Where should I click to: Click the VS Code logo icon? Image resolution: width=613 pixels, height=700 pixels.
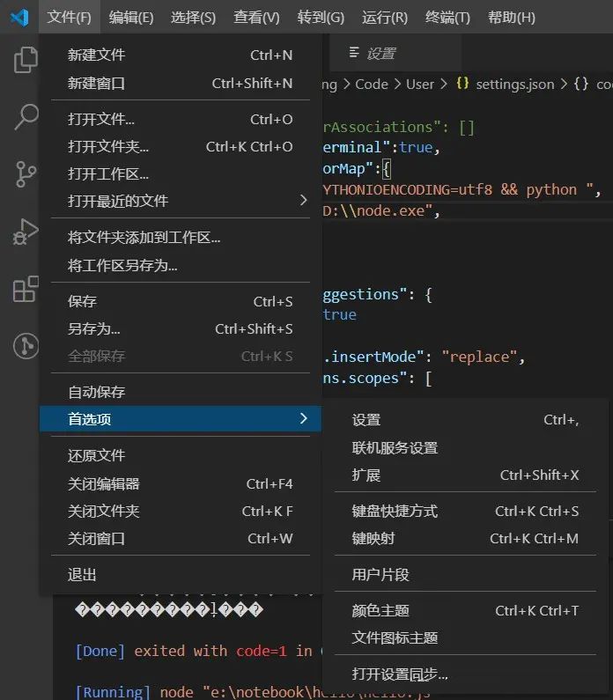coord(19,18)
